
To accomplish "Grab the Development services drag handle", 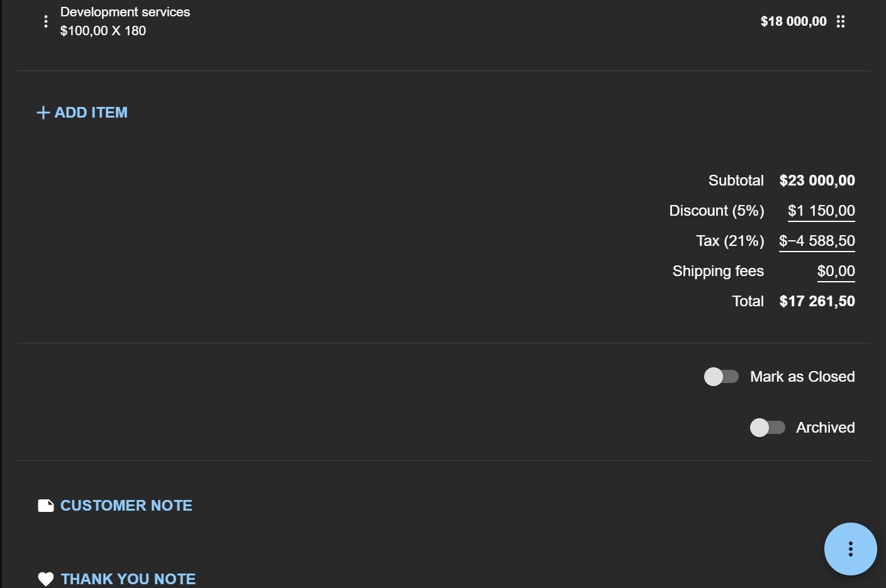I will (x=841, y=21).
